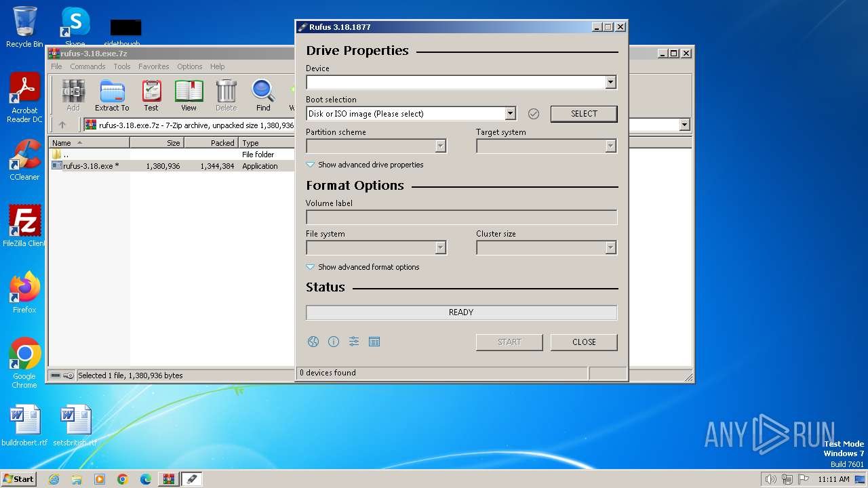Click volume speaker tray icon

[770, 479]
